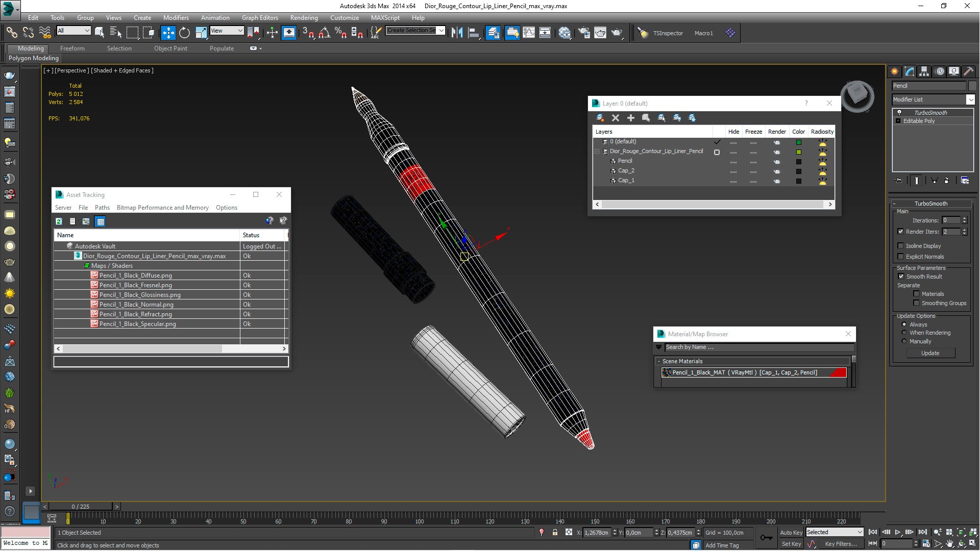Image resolution: width=980 pixels, height=551 pixels.
Task: Click the Mirror tool in main toolbar
Action: [457, 33]
